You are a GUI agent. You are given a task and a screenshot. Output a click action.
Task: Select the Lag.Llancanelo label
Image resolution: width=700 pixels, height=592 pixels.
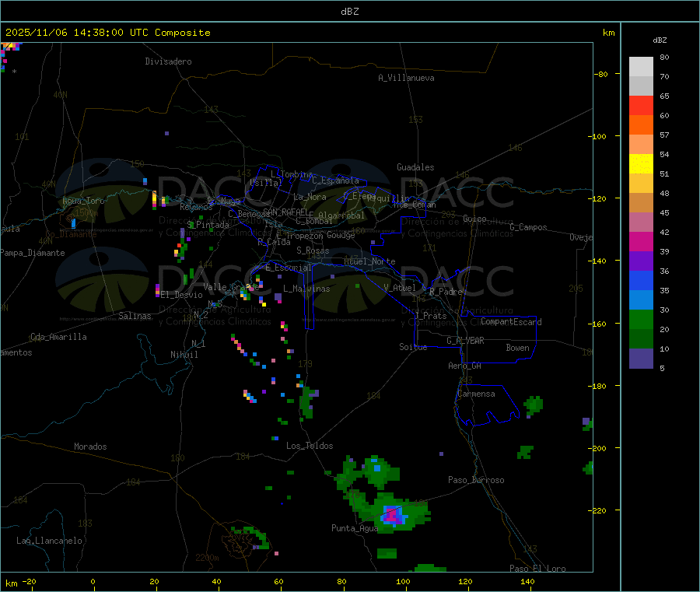click(x=50, y=541)
